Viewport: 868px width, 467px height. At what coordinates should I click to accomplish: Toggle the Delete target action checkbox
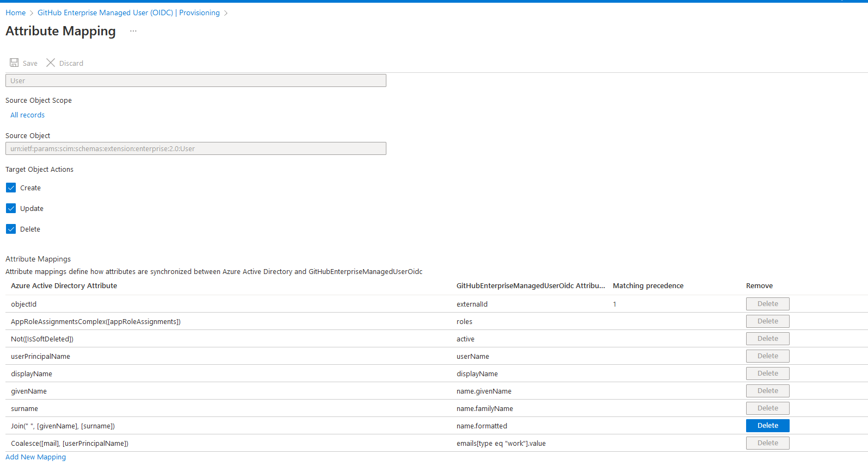[x=11, y=229]
